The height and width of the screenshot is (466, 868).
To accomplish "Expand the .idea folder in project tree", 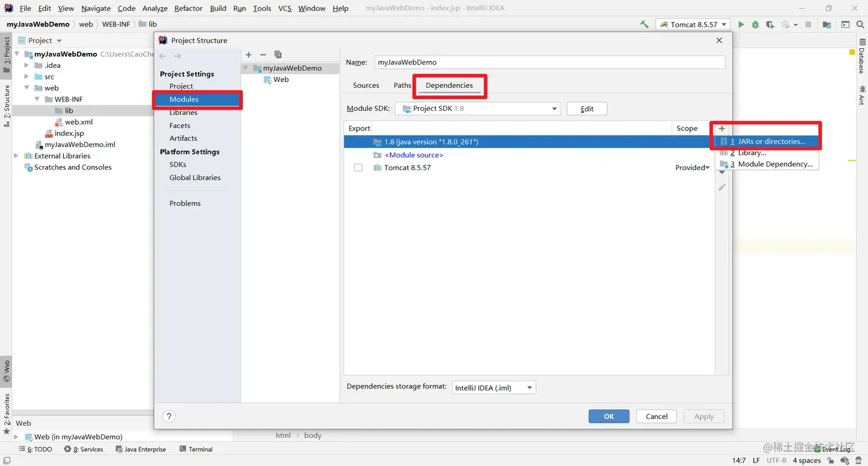I will click(26, 66).
